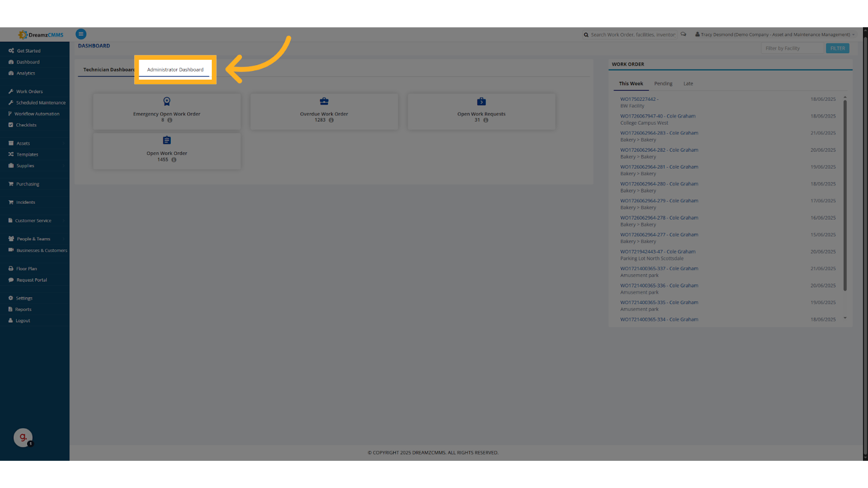Switch to the Administrator Dashboard tab

point(175,70)
